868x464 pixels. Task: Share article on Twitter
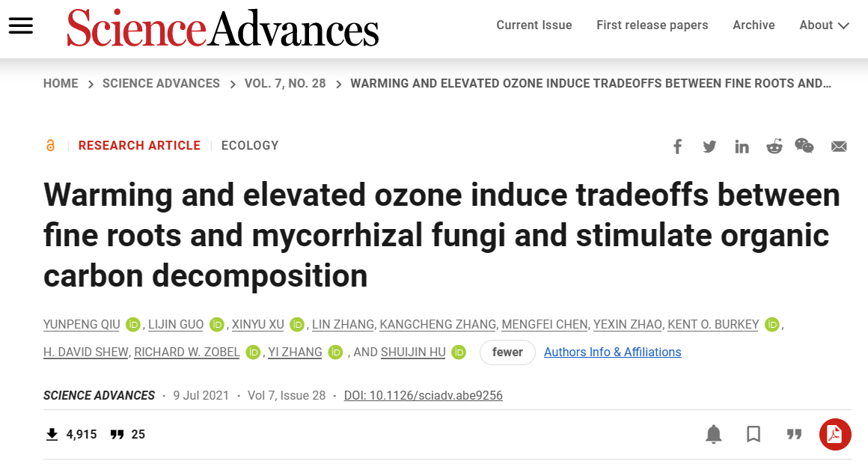709,147
